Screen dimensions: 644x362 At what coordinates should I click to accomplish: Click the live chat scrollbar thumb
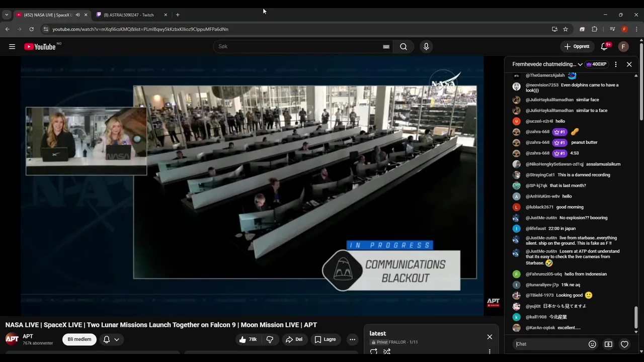636,317
